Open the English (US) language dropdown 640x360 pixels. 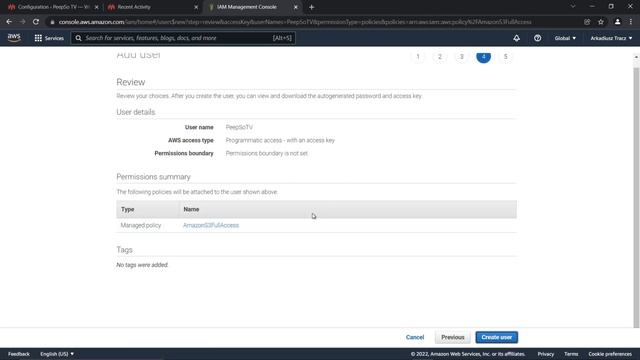pos(57,354)
